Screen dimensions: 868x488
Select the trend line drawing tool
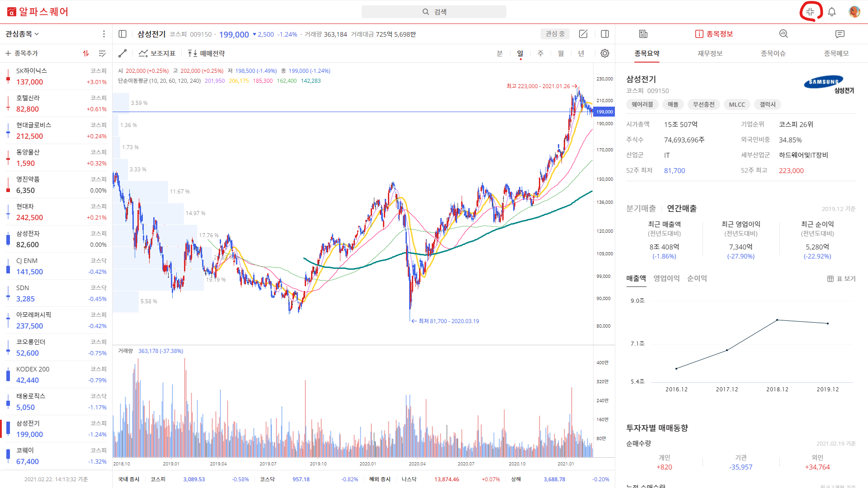123,53
